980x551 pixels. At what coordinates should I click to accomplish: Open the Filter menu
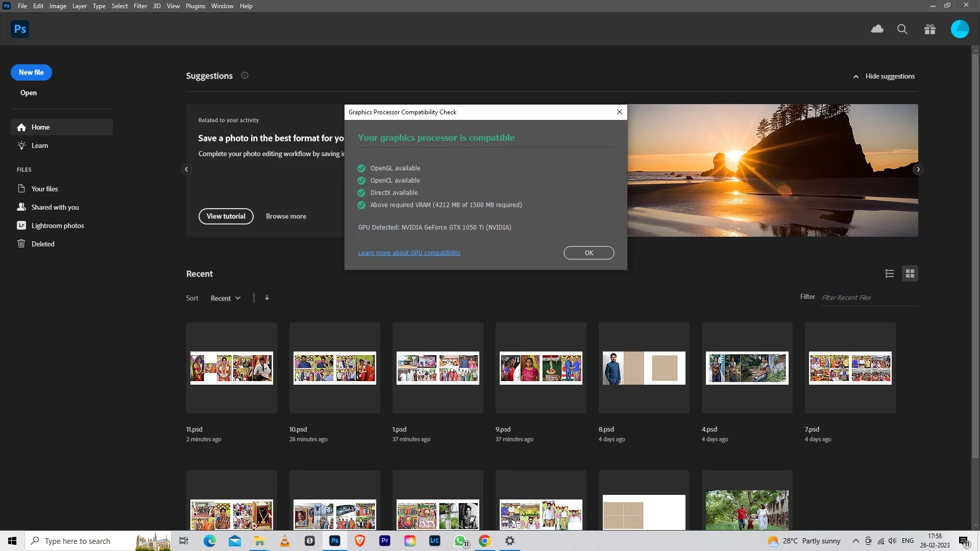140,6
